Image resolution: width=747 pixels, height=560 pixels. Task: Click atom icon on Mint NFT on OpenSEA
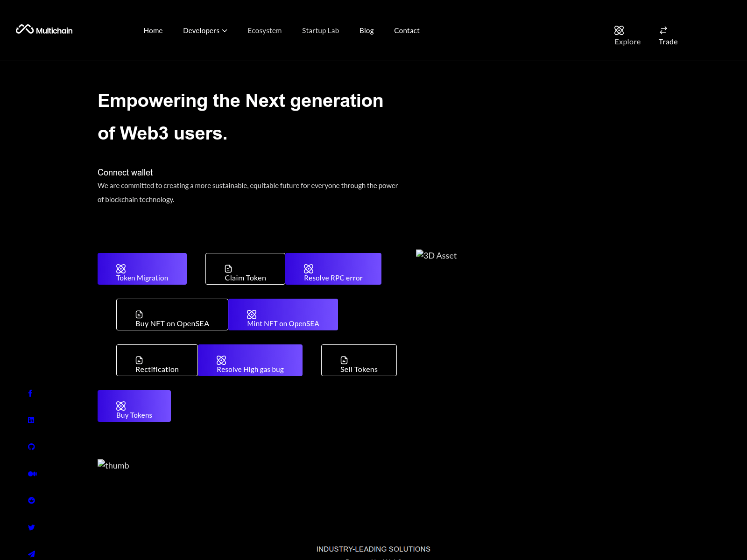tap(252, 315)
